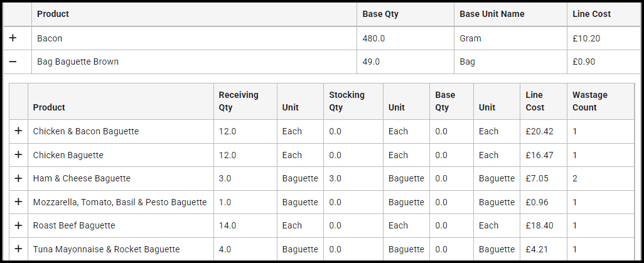
Task: Click the outer Line Cost header
Action: (x=591, y=14)
